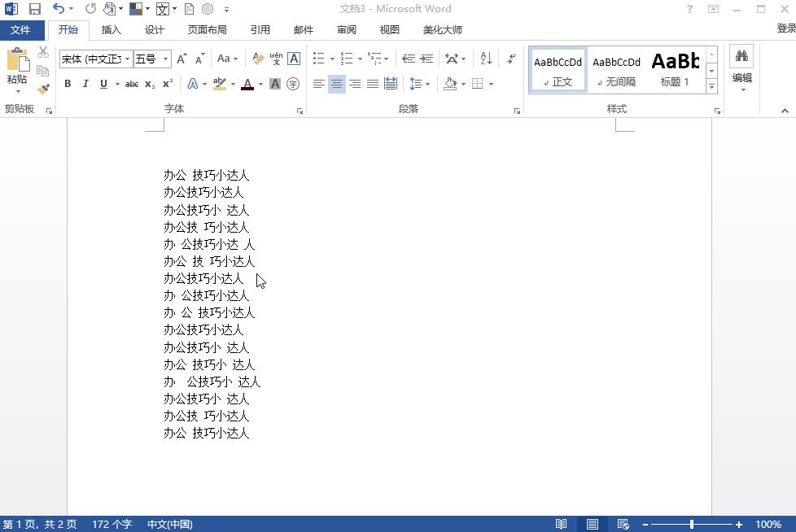Expand the styles gallery more arrow
Image resolution: width=796 pixels, height=532 pixels.
pyautogui.click(x=711, y=87)
